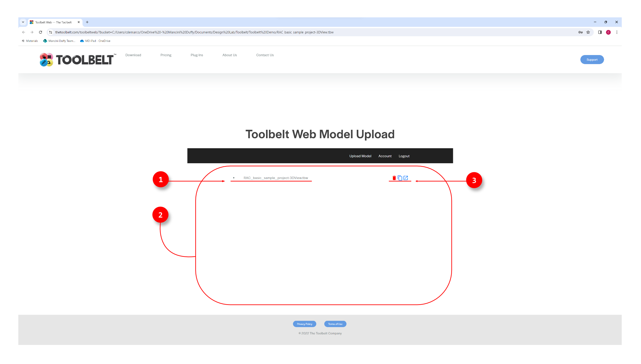
Task: Select Logout in the dark menu bar
Action: [404, 156]
